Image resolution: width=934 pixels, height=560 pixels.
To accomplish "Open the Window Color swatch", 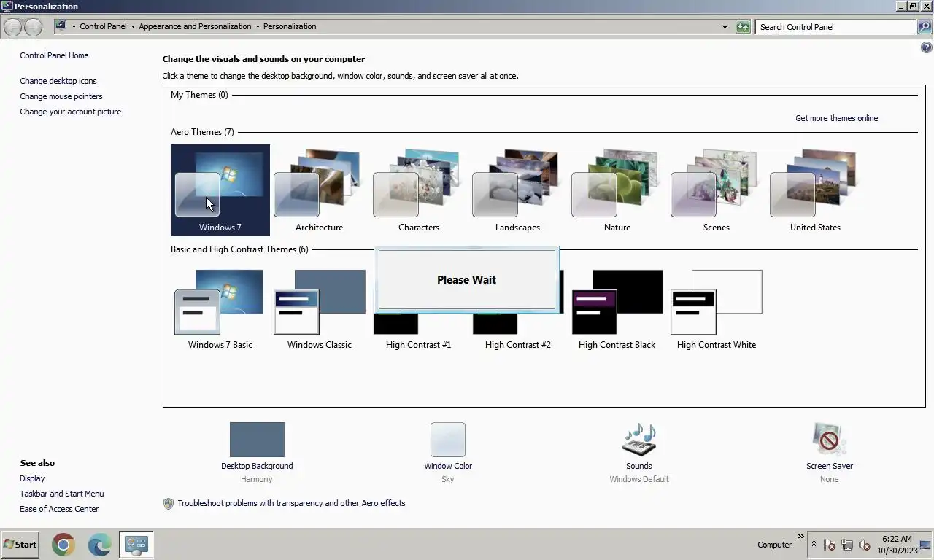I will click(x=447, y=440).
